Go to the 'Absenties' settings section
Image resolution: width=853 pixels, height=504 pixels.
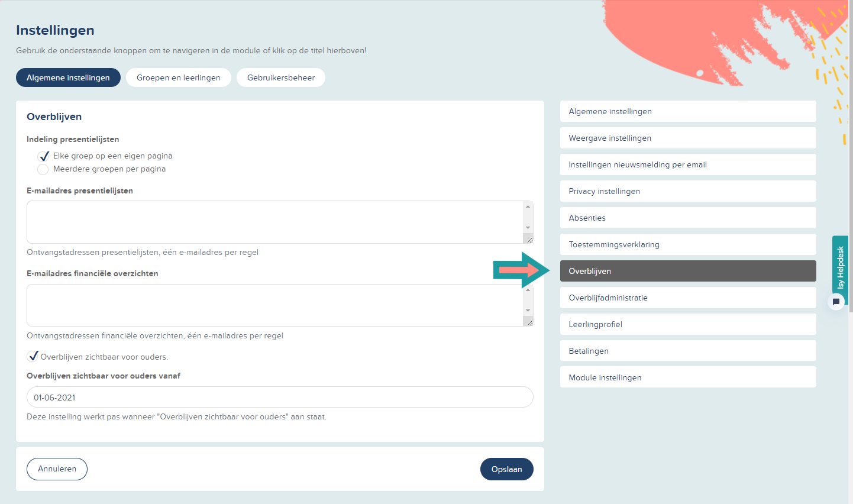pyautogui.click(x=687, y=217)
